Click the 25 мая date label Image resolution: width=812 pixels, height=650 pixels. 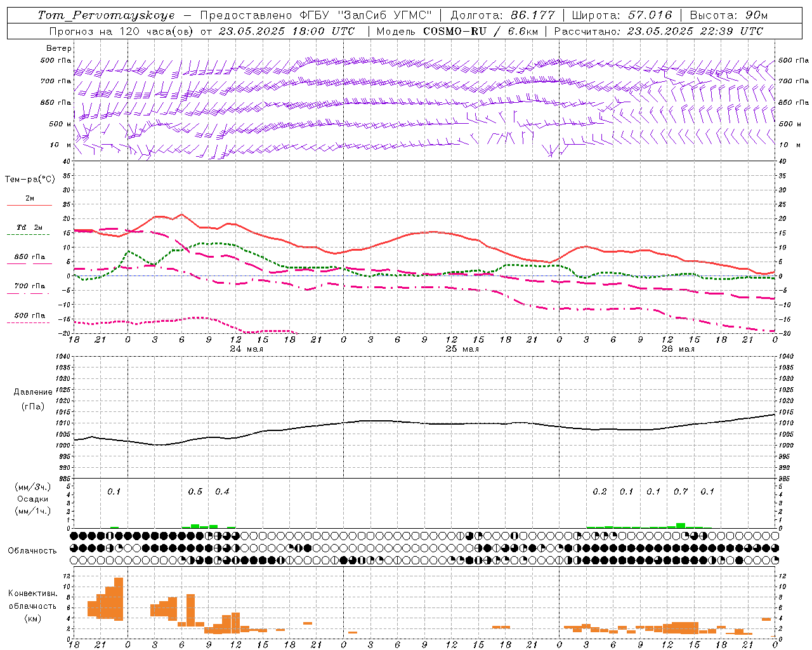tap(462, 349)
